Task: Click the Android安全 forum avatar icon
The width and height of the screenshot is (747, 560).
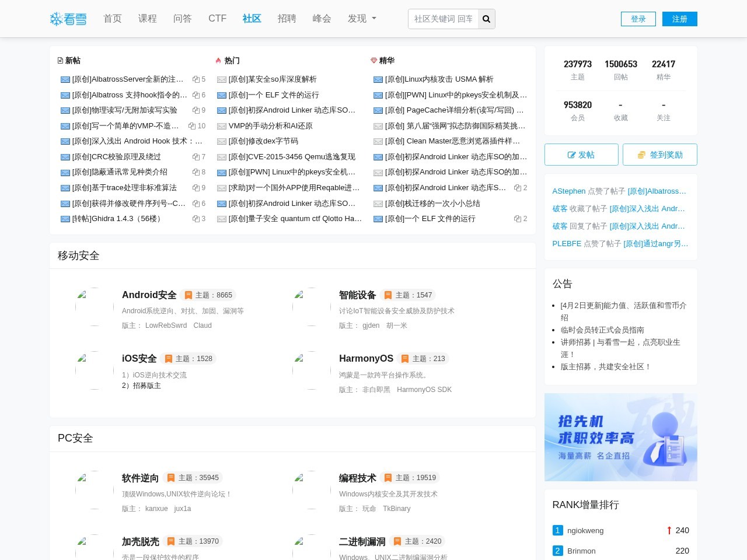Action: click(95, 307)
